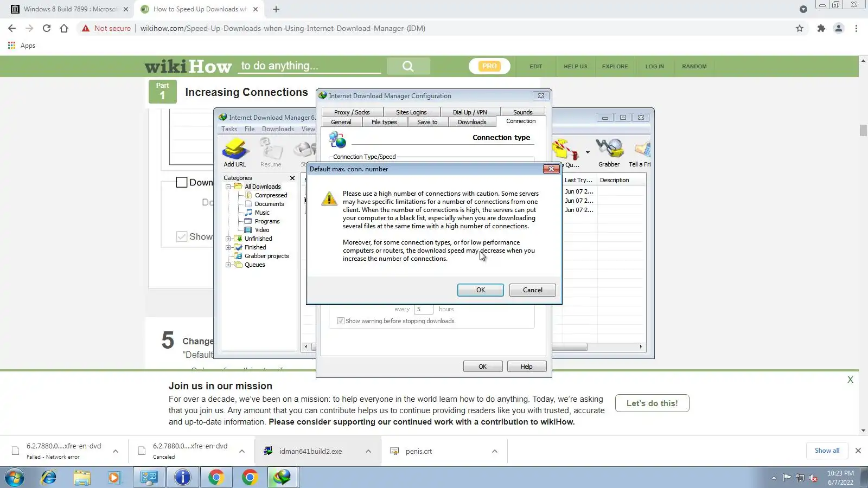
Task: Tick the checkbox beside the cut-off 'Down' label
Action: (182, 182)
